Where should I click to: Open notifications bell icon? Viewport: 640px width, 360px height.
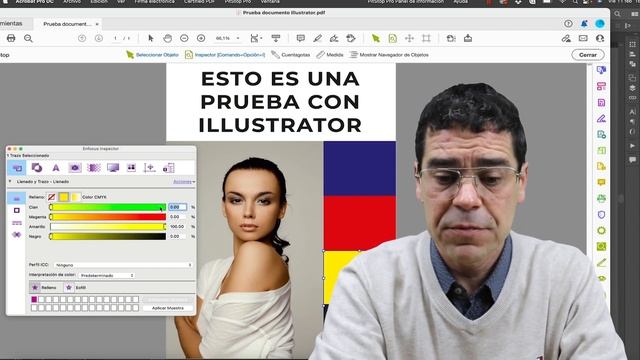[584, 24]
